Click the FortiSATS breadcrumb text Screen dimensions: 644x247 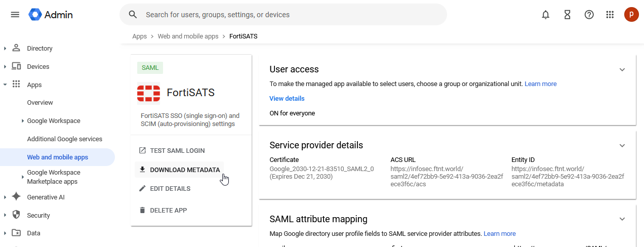[243, 36]
